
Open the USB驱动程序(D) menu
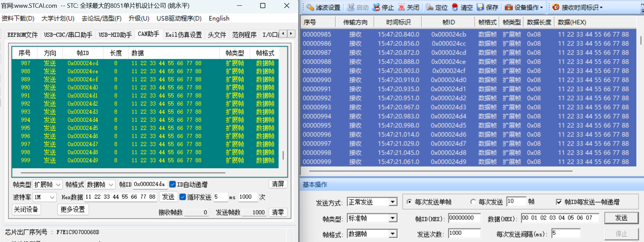pyautogui.click(x=179, y=18)
